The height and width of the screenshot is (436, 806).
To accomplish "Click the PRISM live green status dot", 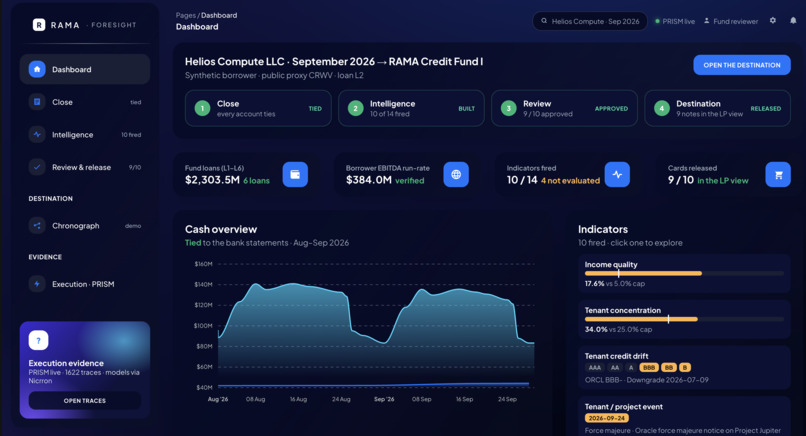I will point(657,22).
